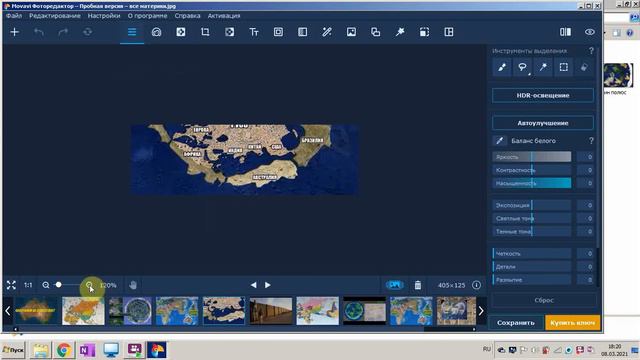This screenshot has width=640, height=360.
Task: Click the grid layout icon at the toolbar's end
Action: click(449, 32)
